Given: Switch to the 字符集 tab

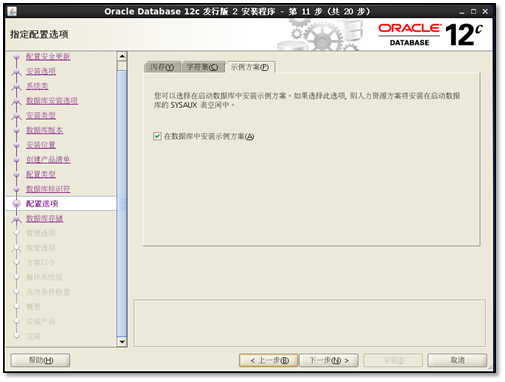Looking at the screenshot, I should click(202, 67).
